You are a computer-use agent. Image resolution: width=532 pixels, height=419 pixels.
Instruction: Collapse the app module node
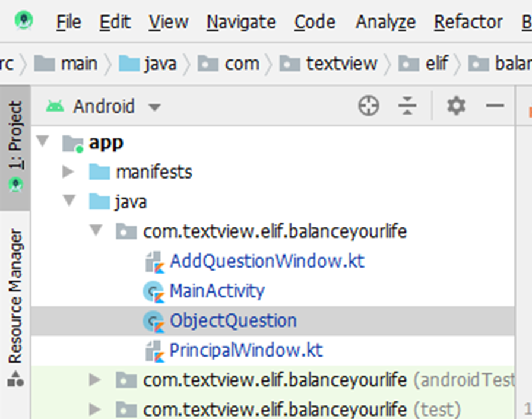[43, 141]
